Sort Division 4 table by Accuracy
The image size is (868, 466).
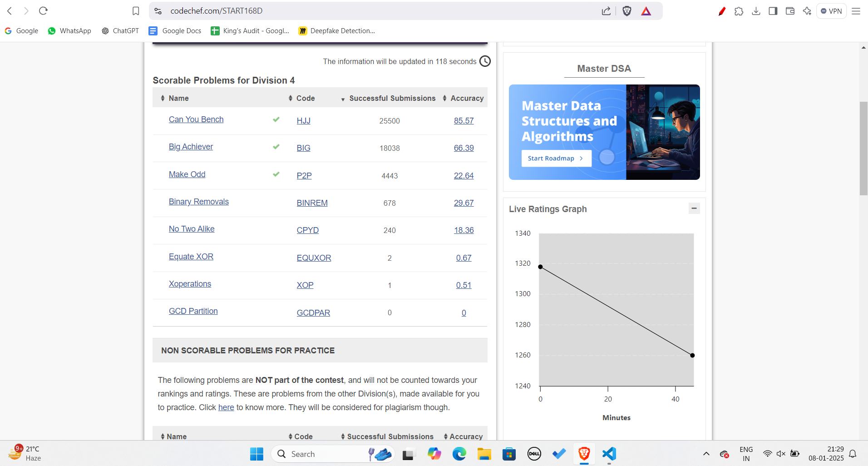(x=463, y=98)
